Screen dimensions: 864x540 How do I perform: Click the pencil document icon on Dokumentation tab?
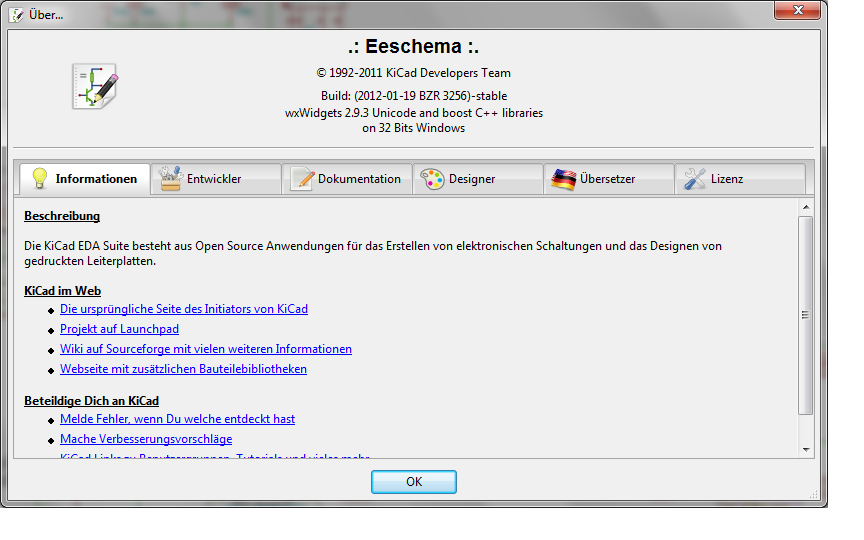(303, 179)
